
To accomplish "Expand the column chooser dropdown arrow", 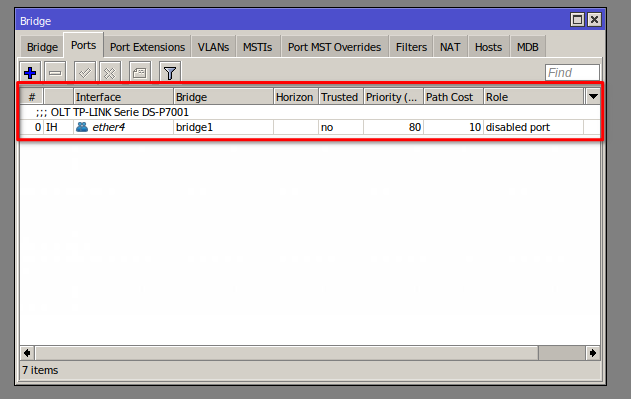I will 593,97.
